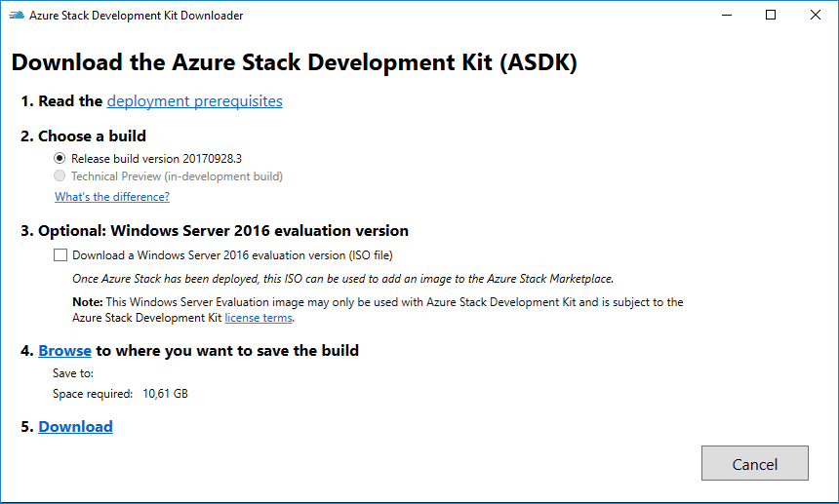Close the ASDK Downloader window
This screenshot has height=504, width=839.
point(815,15)
